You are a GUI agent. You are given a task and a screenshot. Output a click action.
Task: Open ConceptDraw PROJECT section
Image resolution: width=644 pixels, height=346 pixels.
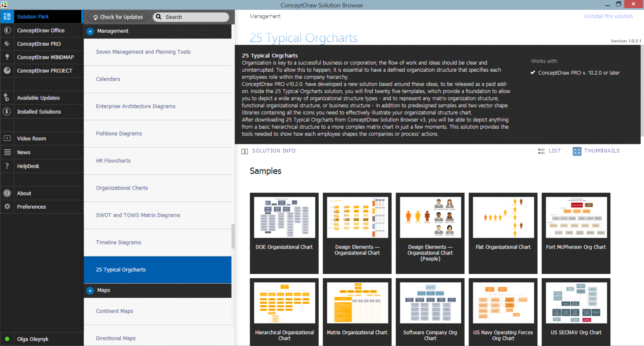(x=42, y=70)
